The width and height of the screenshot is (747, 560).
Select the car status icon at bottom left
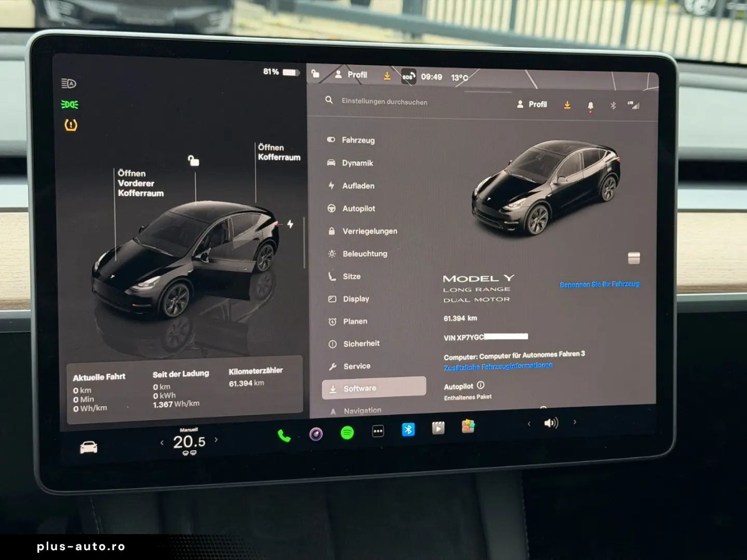coord(88,446)
